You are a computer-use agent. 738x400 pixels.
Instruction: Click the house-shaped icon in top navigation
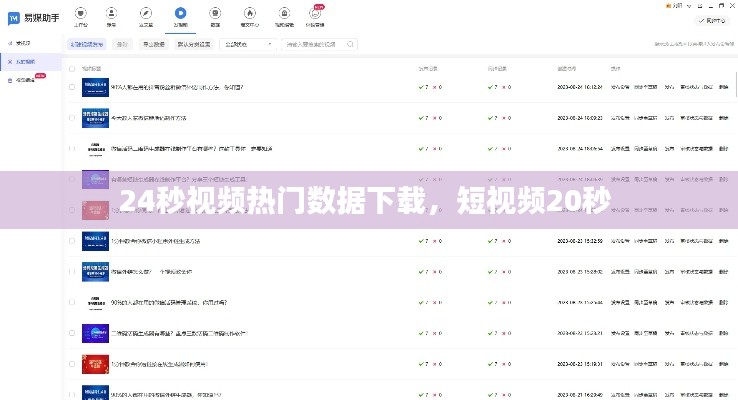286,17
